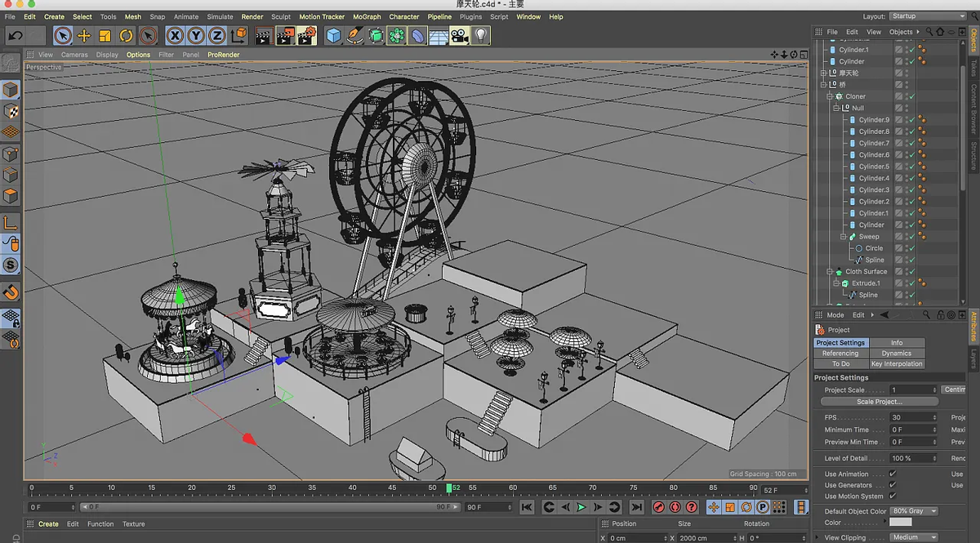
Task: Select Cylinder.9 in the object tree
Action: point(873,120)
